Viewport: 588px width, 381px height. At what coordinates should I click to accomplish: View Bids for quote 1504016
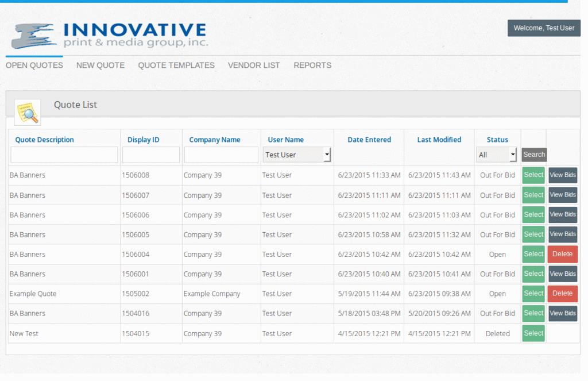(563, 313)
